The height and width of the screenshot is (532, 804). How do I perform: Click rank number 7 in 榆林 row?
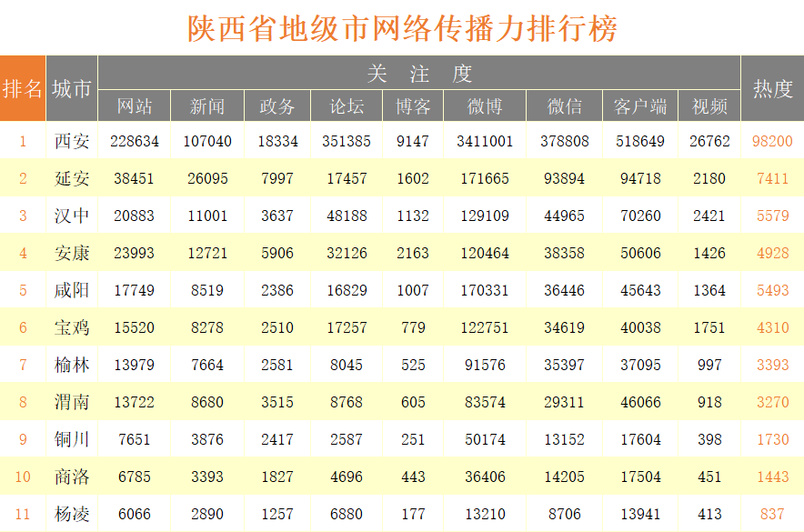pyautogui.click(x=23, y=365)
